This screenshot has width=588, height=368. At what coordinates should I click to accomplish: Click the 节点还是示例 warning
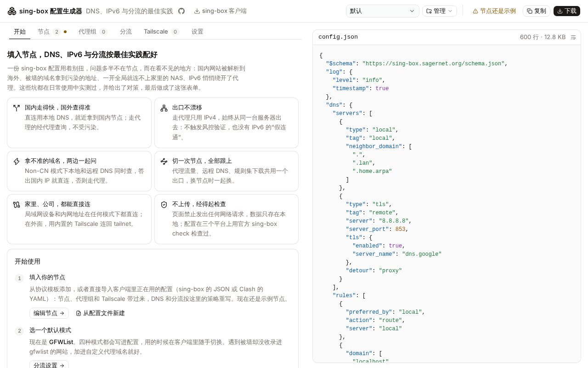click(x=494, y=11)
